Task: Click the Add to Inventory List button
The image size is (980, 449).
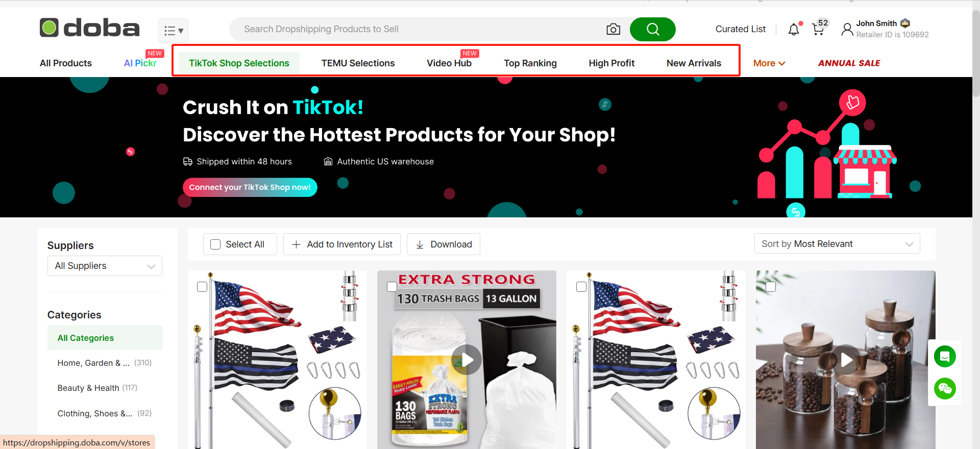Action: (x=342, y=244)
